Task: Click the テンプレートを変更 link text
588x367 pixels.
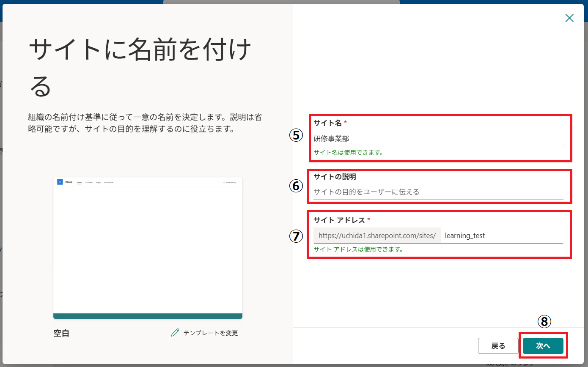Action: tap(210, 333)
